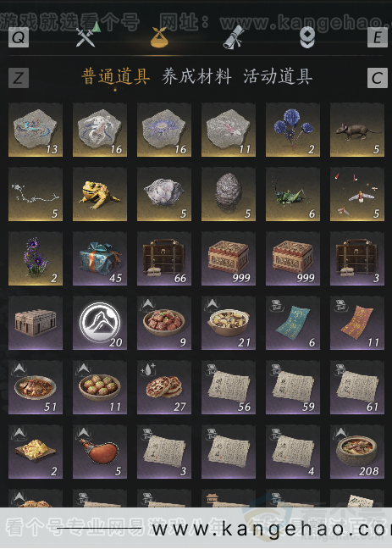Select the red wine gourd item

pos(100,452)
